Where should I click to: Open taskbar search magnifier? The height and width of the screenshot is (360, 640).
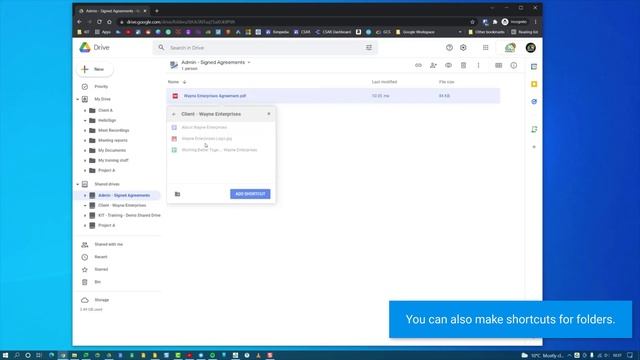tap(17, 356)
